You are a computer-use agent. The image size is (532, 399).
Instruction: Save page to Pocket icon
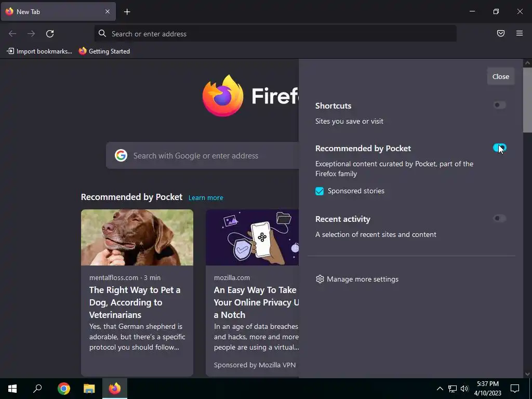click(x=501, y=33)
